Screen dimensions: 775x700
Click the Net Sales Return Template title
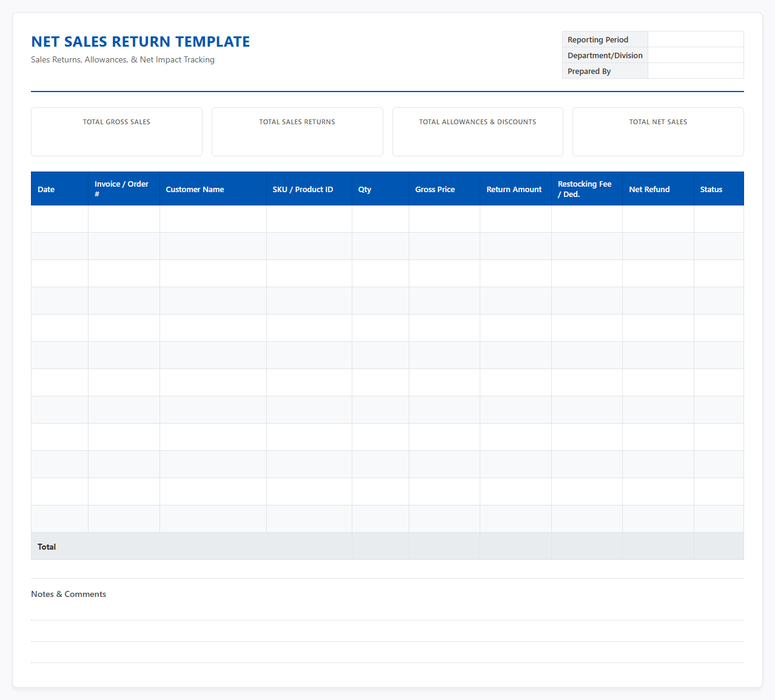[141, 41]
